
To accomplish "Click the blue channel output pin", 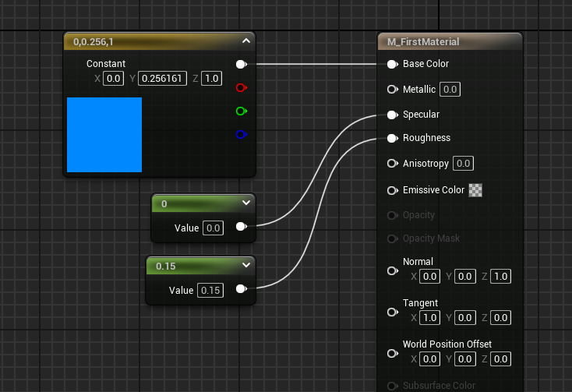I will [x=241, y=135].
